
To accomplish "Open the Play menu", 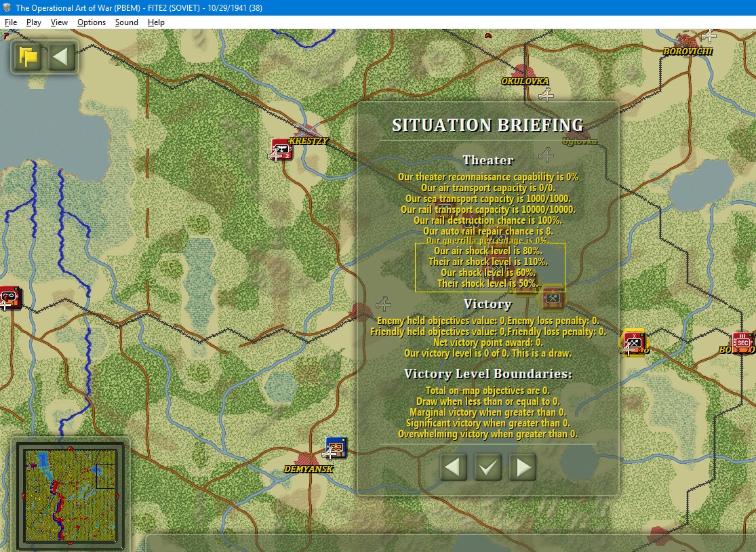I will pyautogui.click(x=34, y=22).
